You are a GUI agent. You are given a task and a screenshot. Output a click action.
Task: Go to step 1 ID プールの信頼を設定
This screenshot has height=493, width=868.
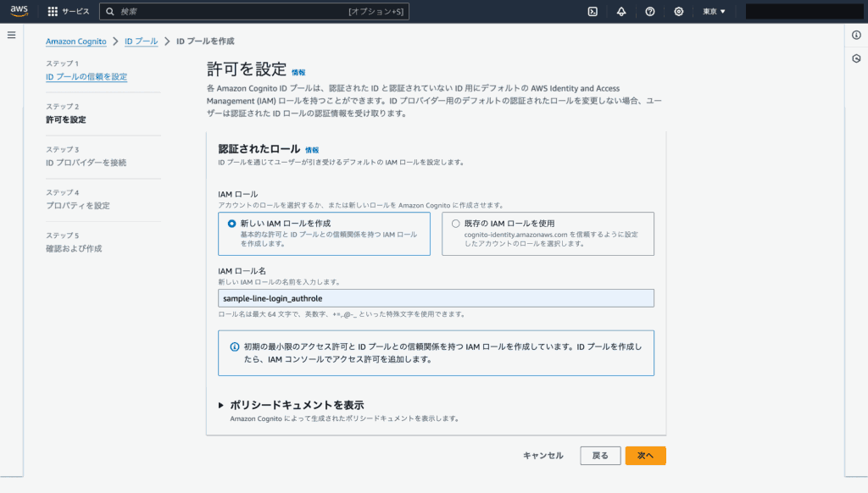click(x=86, y=77)
